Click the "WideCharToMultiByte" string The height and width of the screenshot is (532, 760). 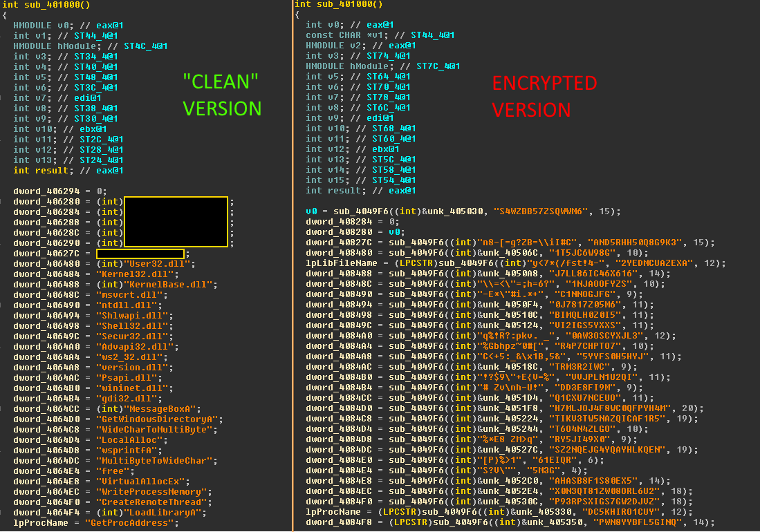click(x=154, y=429)
